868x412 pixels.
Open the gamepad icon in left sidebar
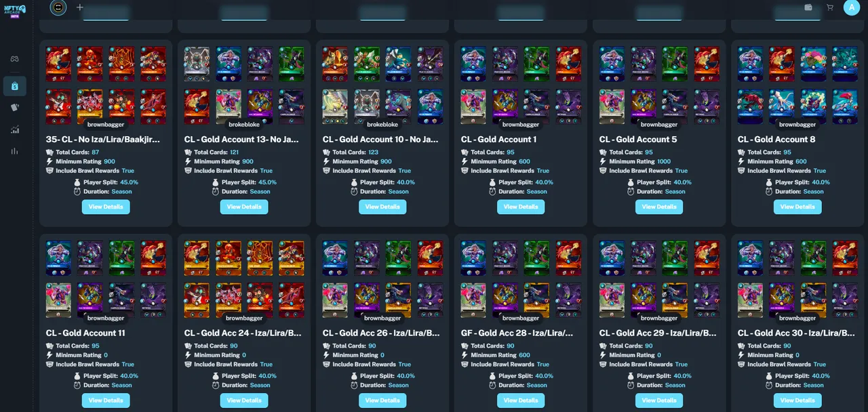coord(14,59)
